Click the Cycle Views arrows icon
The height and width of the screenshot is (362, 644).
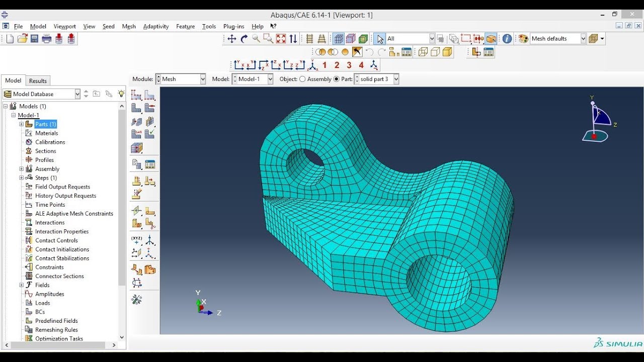pos(293,39)
